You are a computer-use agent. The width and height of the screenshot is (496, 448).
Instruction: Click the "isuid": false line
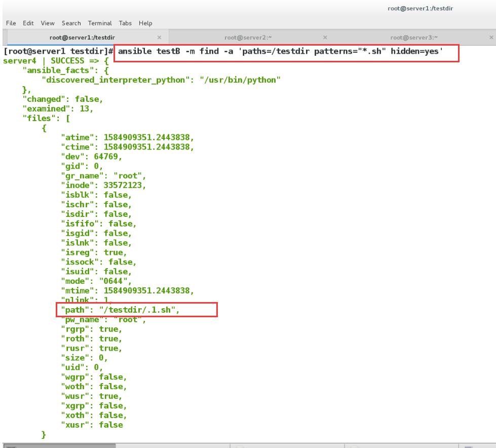pyautogui.click(x=96, y=272)
